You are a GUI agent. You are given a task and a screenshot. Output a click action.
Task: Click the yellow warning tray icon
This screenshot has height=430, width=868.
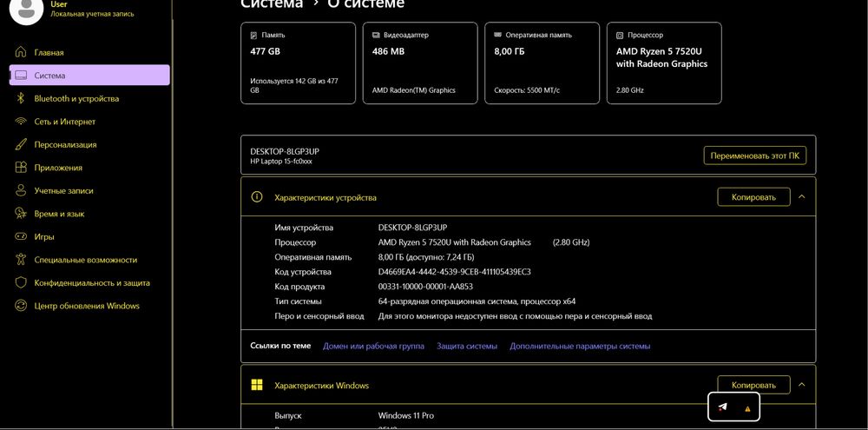[747, 408]
